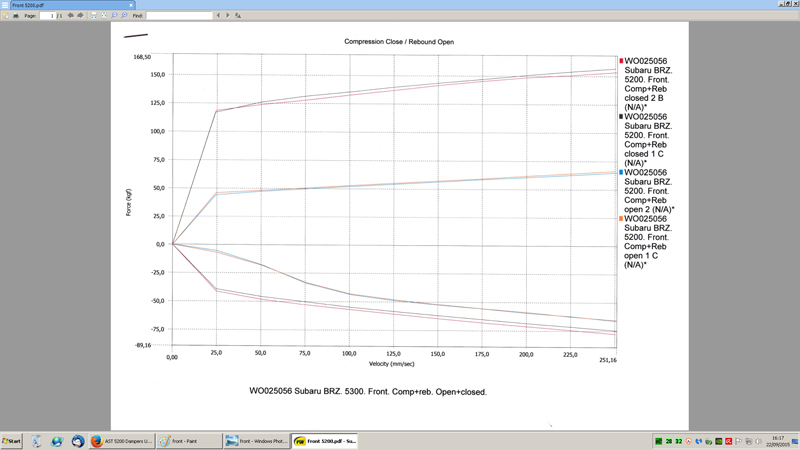The width and height of the screenshot is (800, 450).
Task: Toggle the Match Case search option
Action: coord(238,16)
